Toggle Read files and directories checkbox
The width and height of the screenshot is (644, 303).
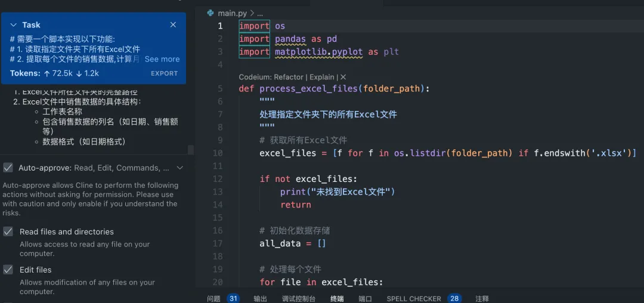pyautogui.click(x=8, y=231)
